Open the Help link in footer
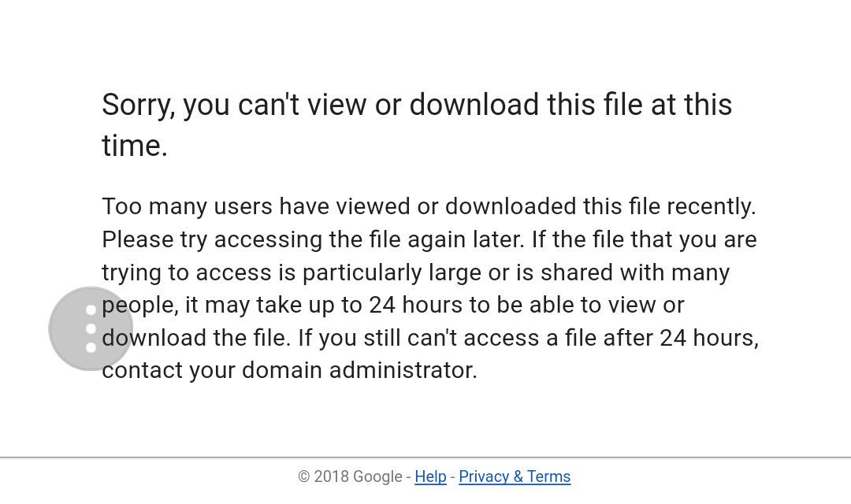Image resolution: width=851 pixels, height=504 pixels. tap(430, 476)
